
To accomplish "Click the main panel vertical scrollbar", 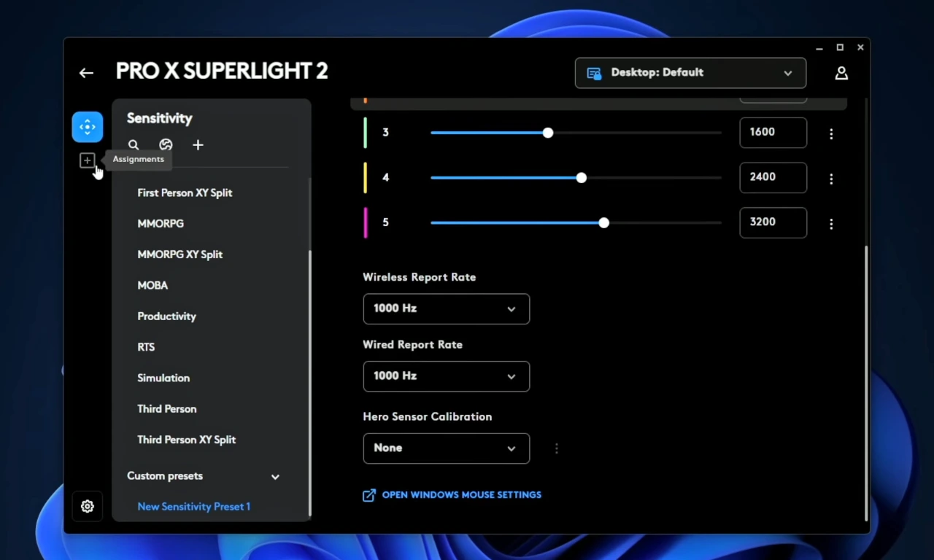I will point(866,383).
